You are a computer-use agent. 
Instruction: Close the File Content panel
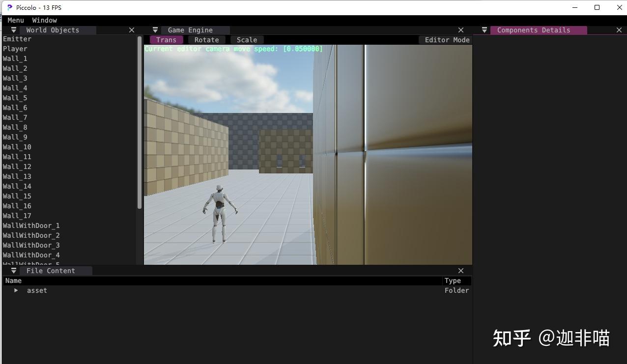(x=461, y=271)
